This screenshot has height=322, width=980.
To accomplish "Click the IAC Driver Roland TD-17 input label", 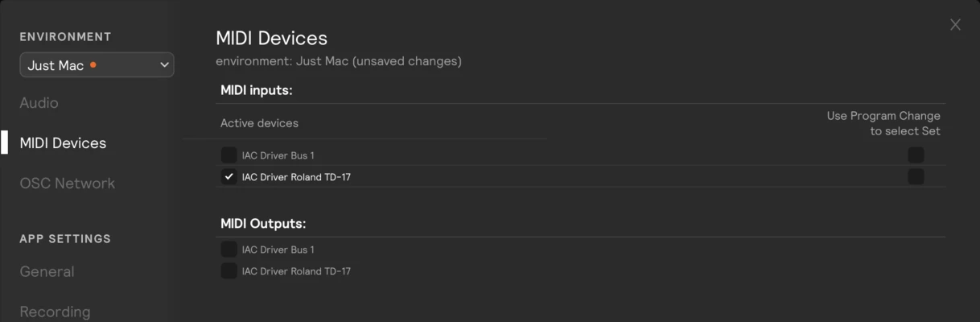I will tap(296, 177).
